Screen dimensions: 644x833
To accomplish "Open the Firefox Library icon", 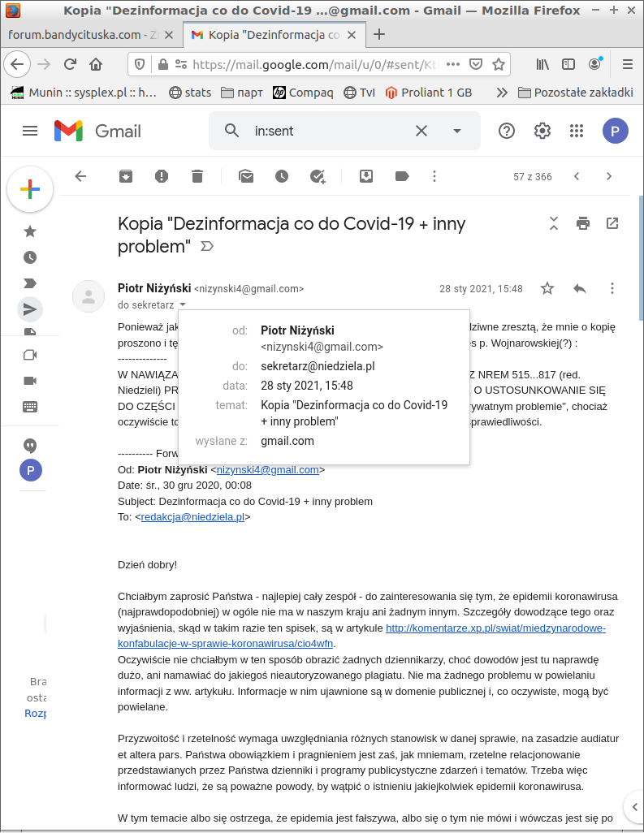I will [542, 64].
